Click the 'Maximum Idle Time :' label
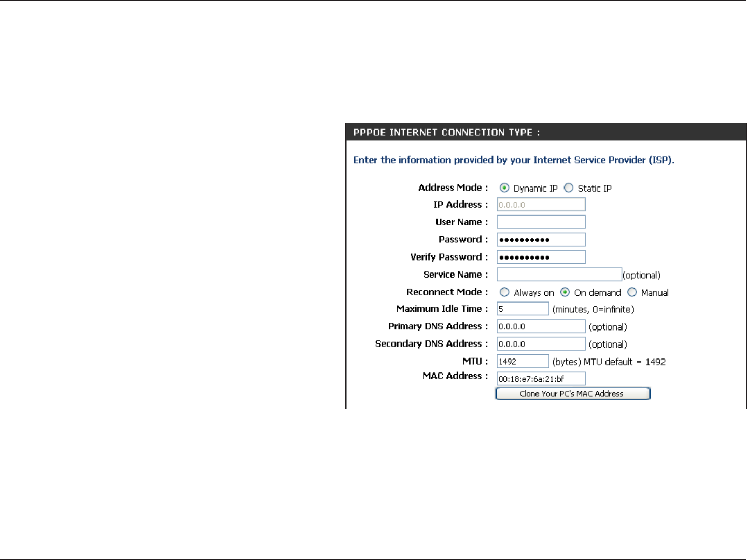The width and height of the screenshot is (747, 560). pyautogui.click(x=442, y=309)
